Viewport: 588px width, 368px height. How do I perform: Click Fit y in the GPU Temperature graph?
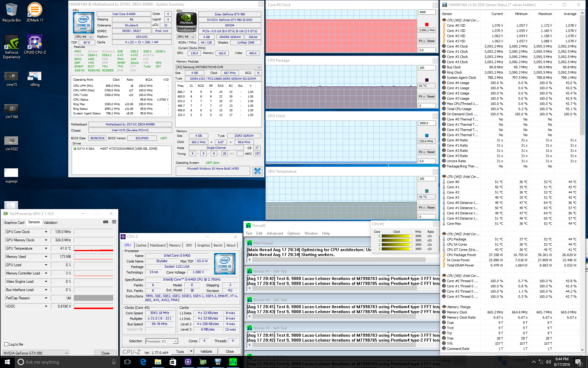point(422,208)
